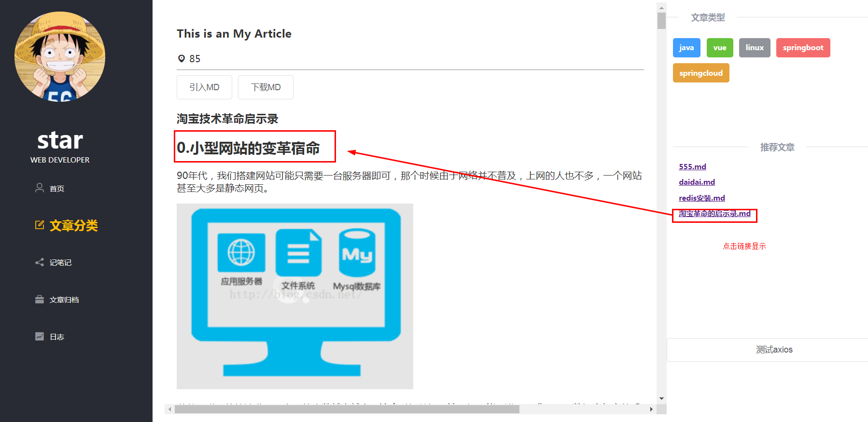Select the linux tag
This screenshot has width=868, height=422.
click(755, 48)
